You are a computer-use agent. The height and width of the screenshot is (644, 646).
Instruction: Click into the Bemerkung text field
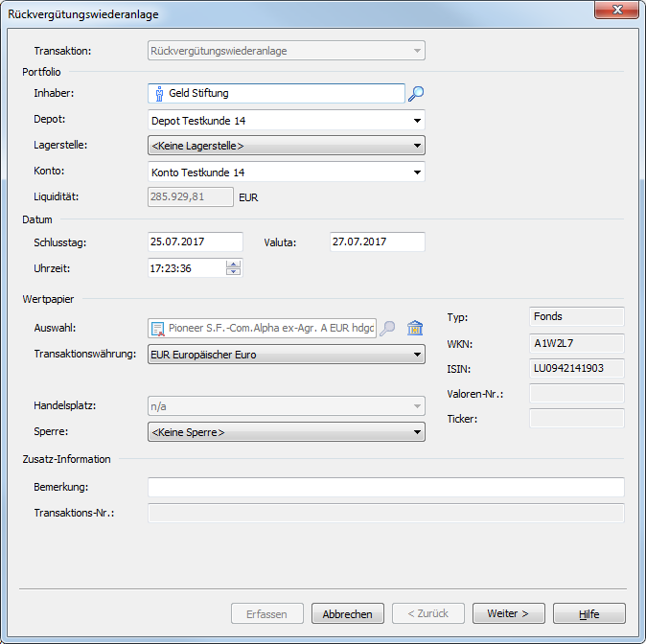[x=385, y=488]
